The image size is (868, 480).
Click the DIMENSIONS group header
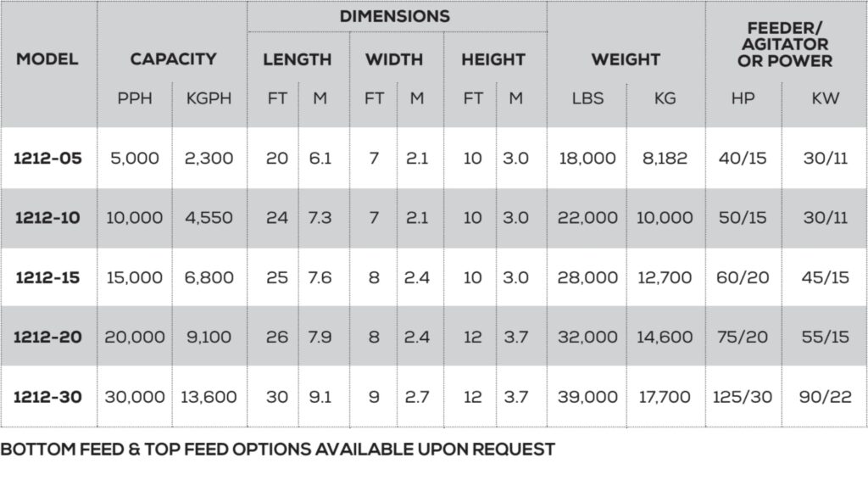395,16
